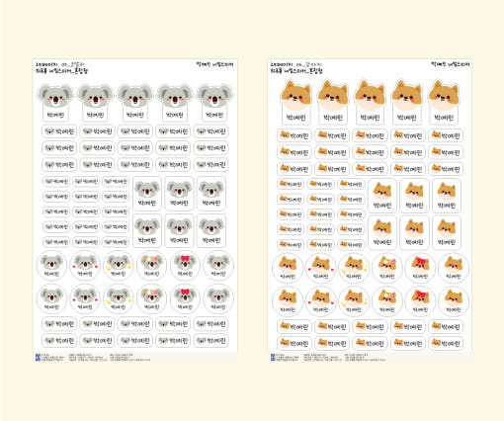Viewport: 504px width, 421px height.
Task: Select the first large koala head sticker in the top row
Action: click(55, 103)
